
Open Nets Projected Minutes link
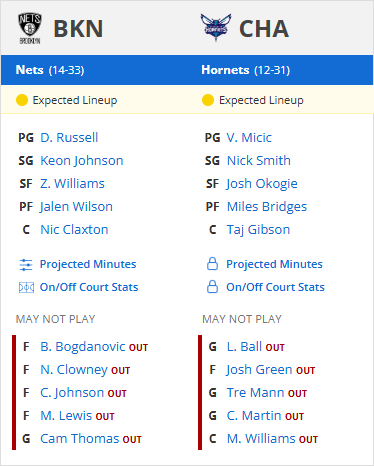(x=88, y=264)
